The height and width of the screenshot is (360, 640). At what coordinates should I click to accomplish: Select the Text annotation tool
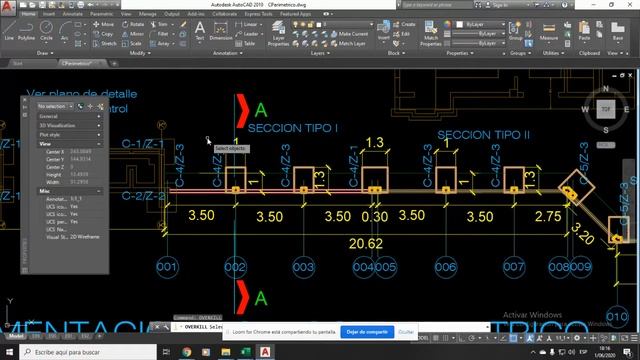click(x=200, y=31)
